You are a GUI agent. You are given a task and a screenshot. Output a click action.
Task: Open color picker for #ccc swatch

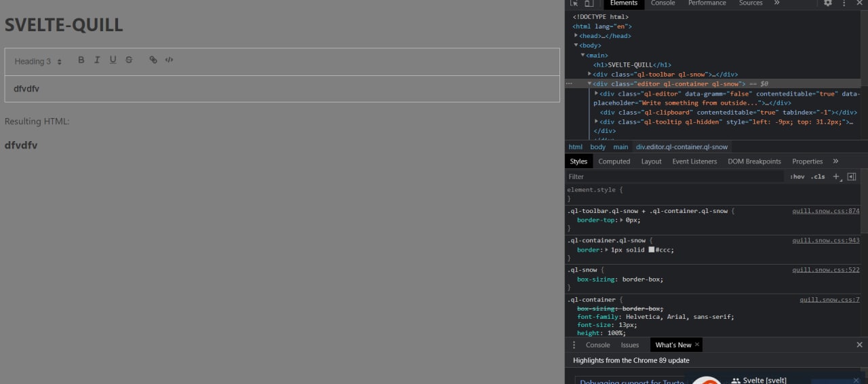(652, 250)
